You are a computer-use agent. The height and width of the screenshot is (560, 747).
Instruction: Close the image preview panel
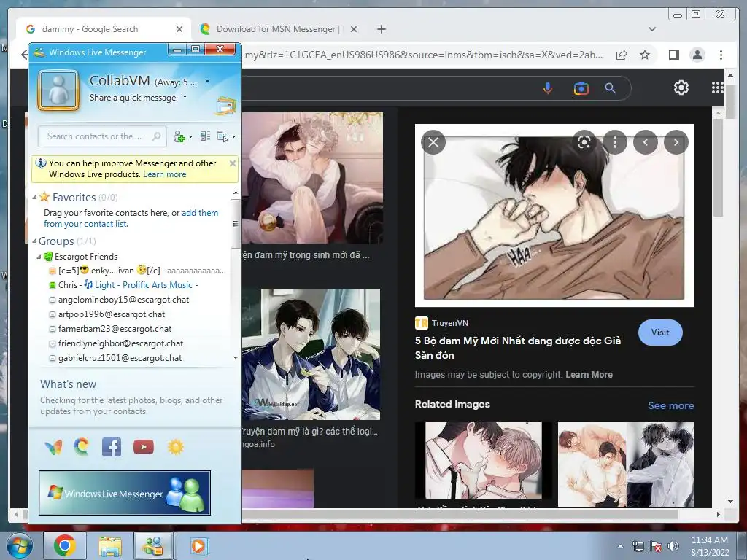433,142
